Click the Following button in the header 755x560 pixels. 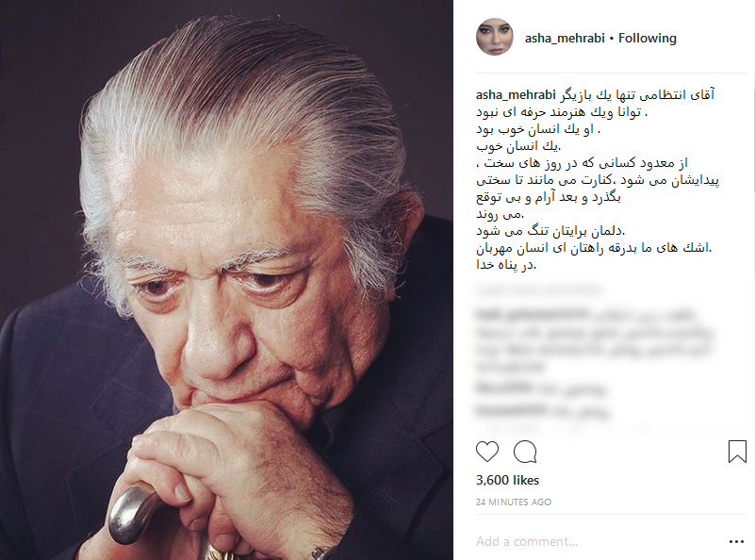point(648,38)
